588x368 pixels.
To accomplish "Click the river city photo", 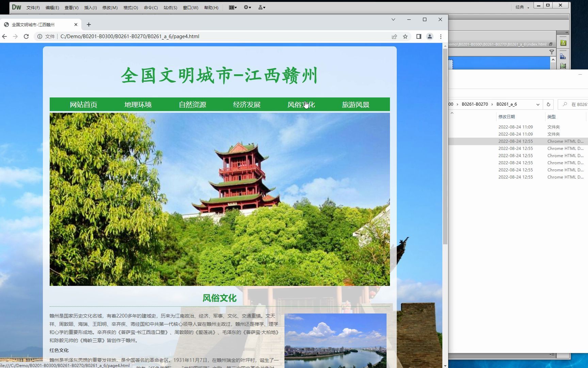I will point(336,341).
